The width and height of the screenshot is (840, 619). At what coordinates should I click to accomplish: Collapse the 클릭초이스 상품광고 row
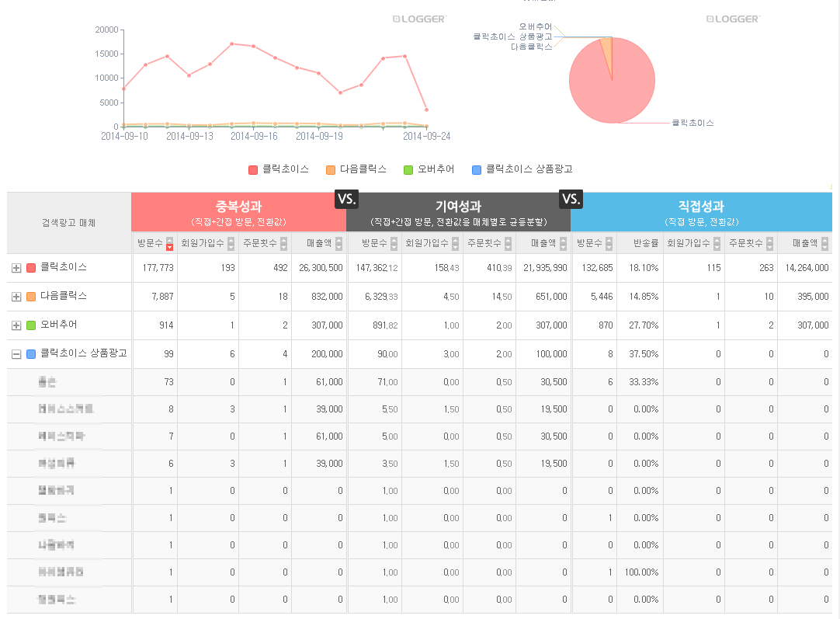pyautogui.click(x=16, y=354)
